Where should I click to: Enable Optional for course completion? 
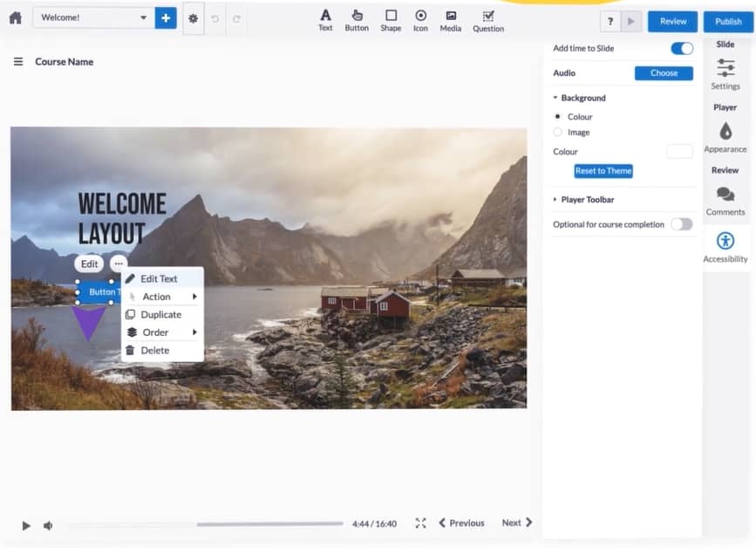pyautogui.click(x=681, y=224)
